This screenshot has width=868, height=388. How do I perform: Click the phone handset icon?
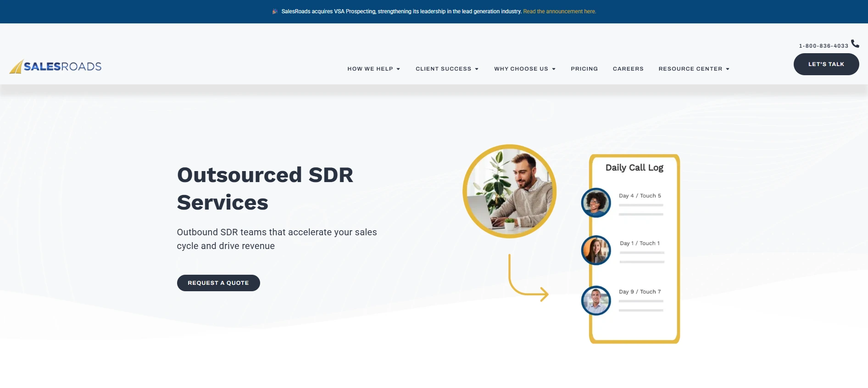pyautogui.click(x=855, y=44)
